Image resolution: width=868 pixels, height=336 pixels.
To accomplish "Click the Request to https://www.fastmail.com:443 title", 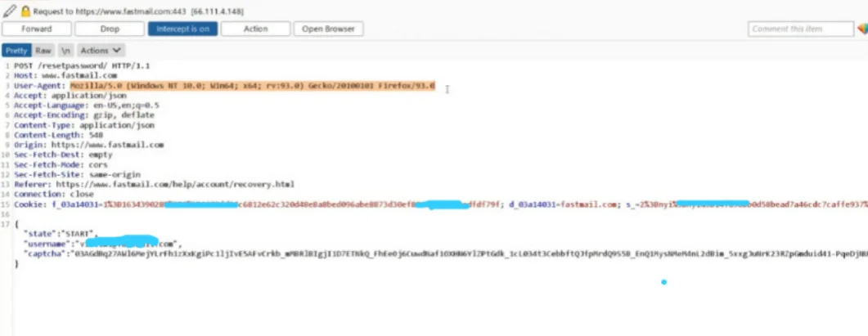I will click(x=137, y=11).
